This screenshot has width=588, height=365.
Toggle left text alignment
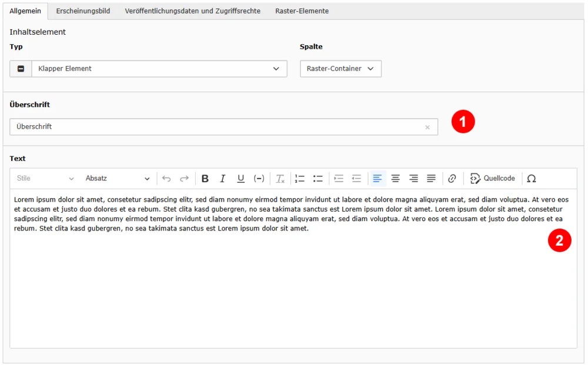(x=377, y=179)
